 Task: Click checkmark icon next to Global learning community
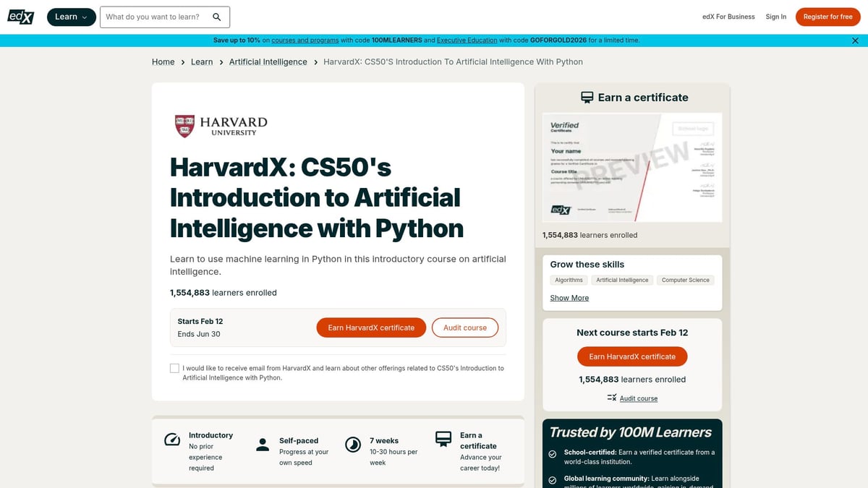553,479
